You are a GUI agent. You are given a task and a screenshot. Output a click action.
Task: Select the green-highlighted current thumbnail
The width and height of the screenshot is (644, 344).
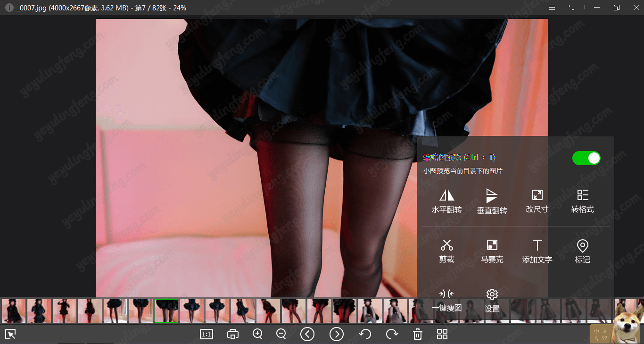pyautogui.click(x=167, y=311)
